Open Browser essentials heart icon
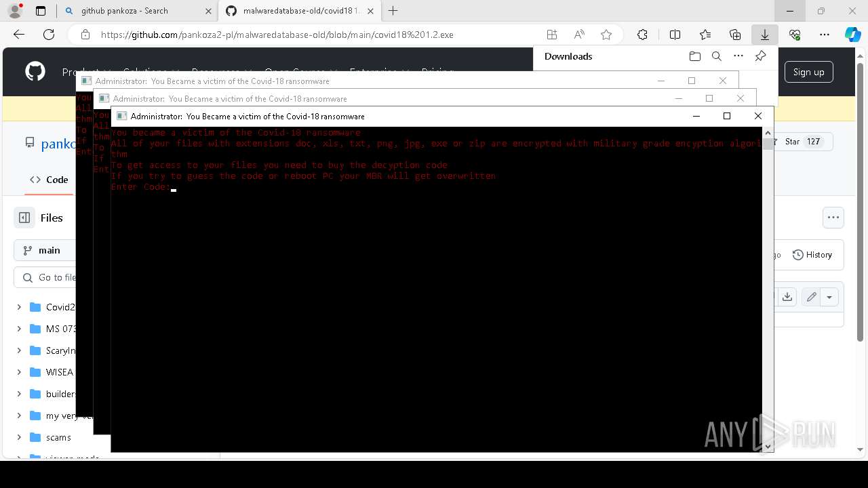The width and height of the screenshot is (868, 488). (795, 35)
